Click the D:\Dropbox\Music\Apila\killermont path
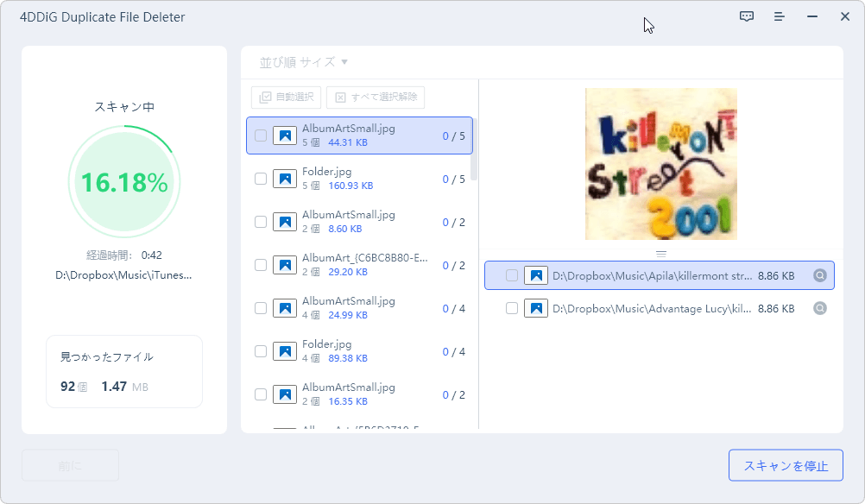 click(652, 275)
